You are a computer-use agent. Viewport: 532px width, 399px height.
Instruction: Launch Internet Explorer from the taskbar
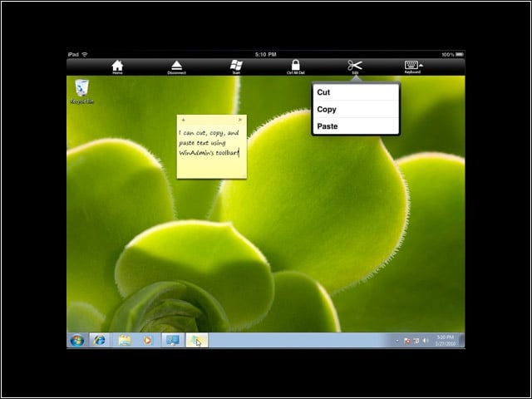[x=100, y=340]
